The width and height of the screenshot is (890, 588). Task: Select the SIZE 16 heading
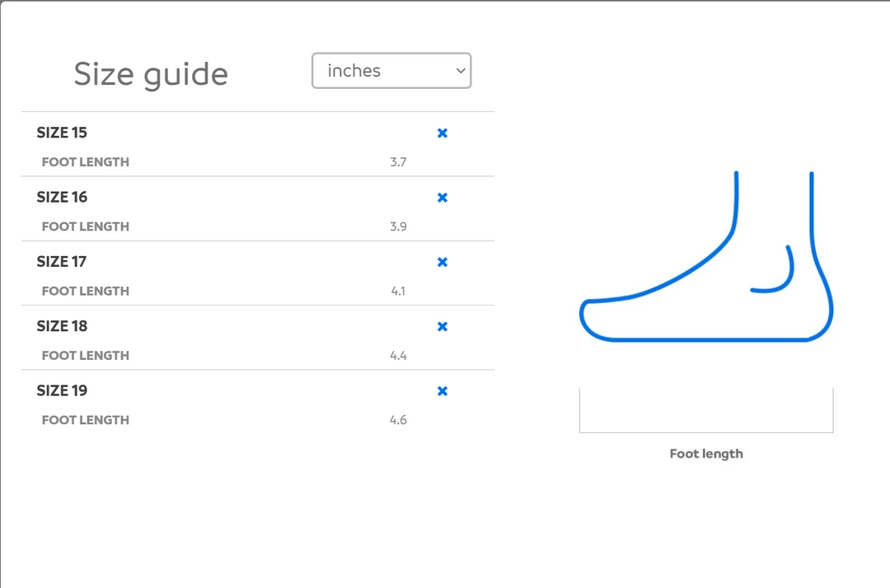62,197
